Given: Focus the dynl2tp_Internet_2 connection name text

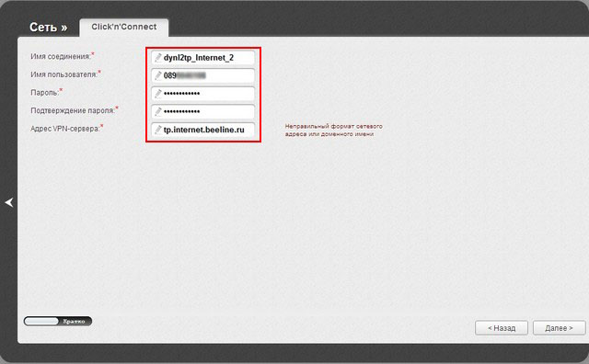Looking at the screenshot, I should click(199, 58).
